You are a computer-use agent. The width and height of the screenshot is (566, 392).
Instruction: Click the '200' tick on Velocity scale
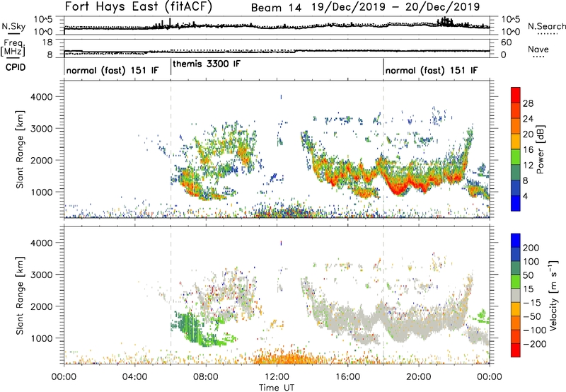pyautogui.click(x=531, y=248)
